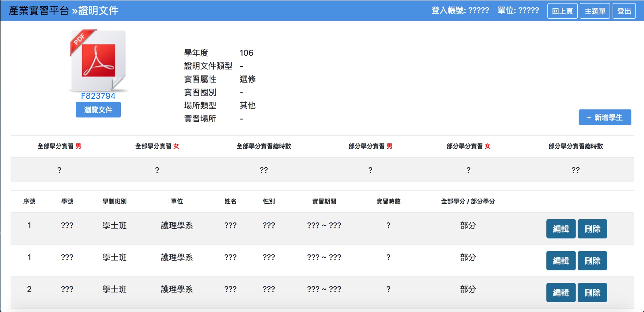Edit the first student row via 編輯
Viewport: 644px width, 312px height.
[x=561, y=229]
